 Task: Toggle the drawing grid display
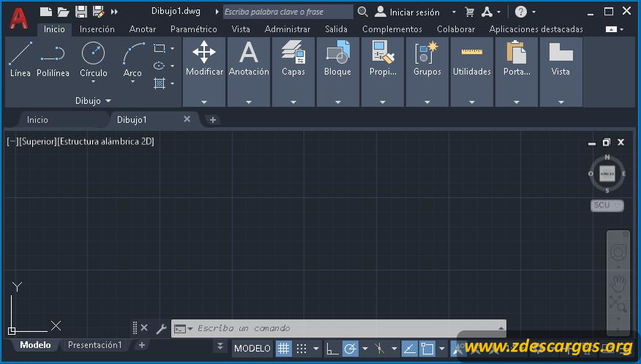coord(283,349)
